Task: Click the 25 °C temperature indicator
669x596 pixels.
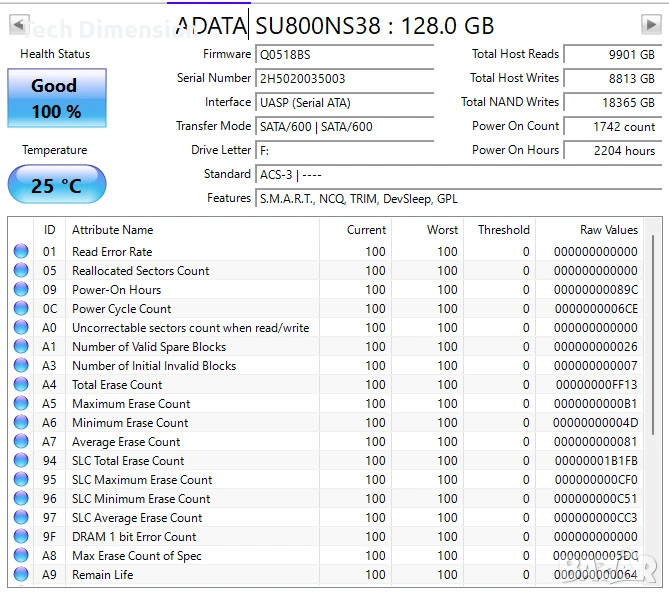Action: [56, 185]
